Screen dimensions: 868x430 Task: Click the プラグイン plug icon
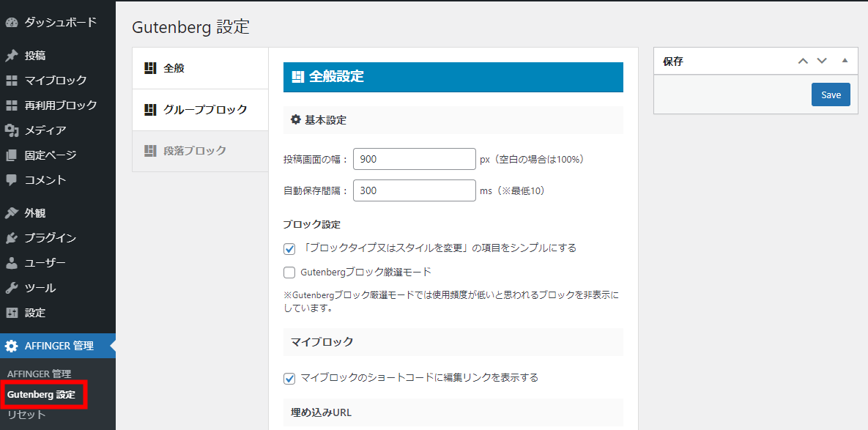point(12,238)
